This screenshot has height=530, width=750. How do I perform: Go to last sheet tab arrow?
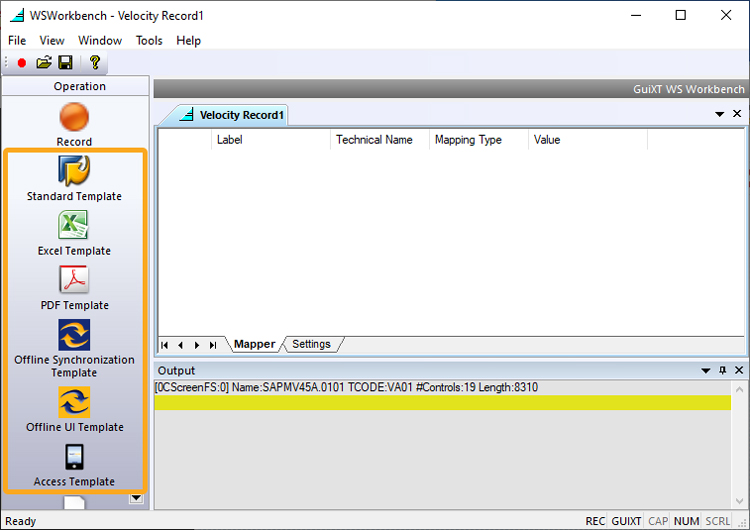click(213, 345)
